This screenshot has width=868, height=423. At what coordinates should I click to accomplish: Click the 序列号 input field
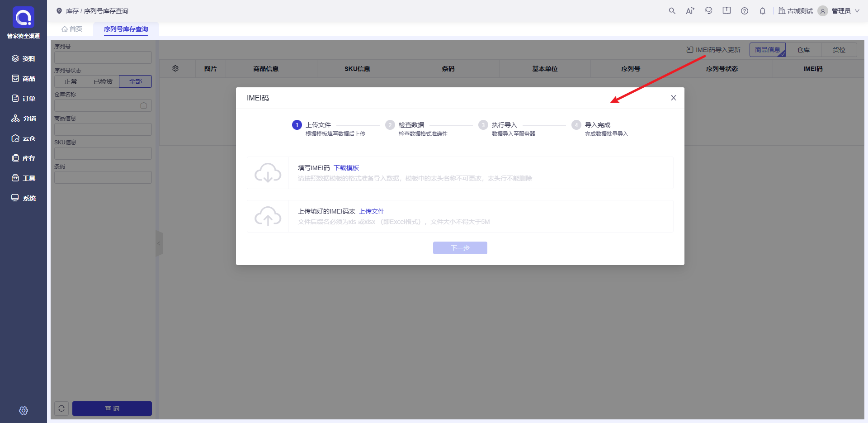pos(103,57)
